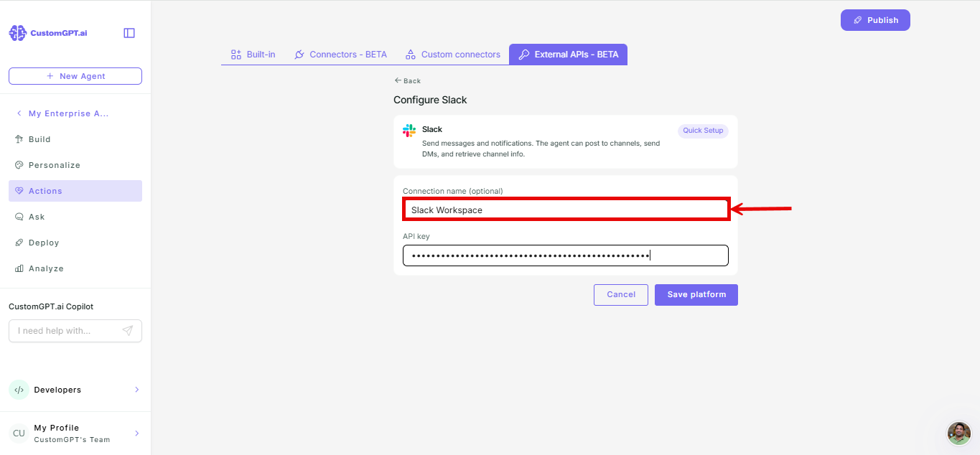Image resolution: width=980 pixels, height=455 pixels.
Task: Click the Configure Slack heading
Action: click(x=430, y=100)
